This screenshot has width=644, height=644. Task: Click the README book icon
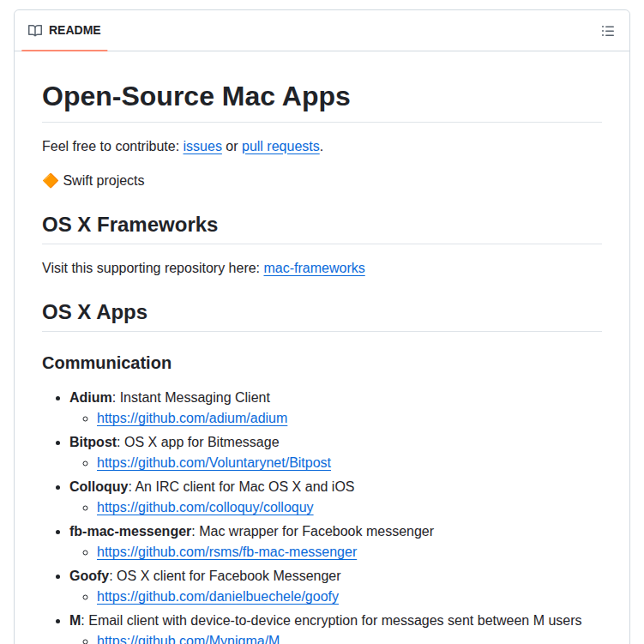click(x=35, y=30)
